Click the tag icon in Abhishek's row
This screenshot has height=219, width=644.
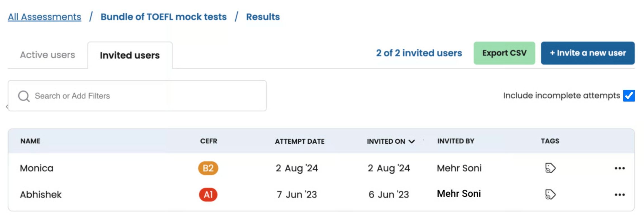(x=550, y=194)
